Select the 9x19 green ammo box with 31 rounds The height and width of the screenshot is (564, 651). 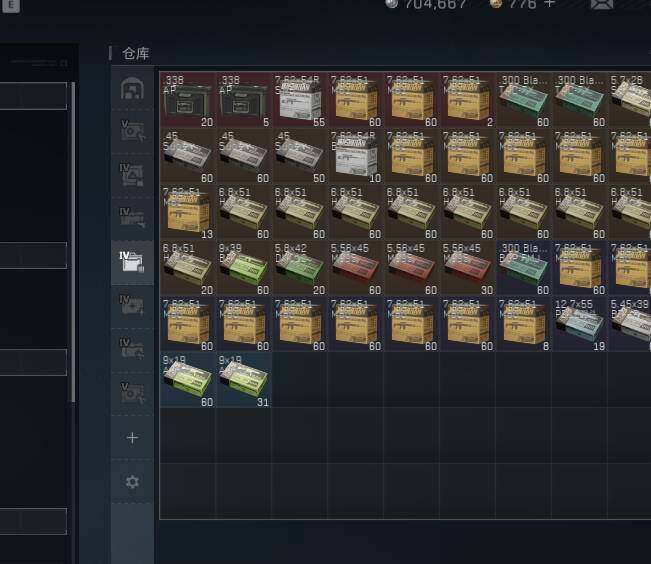pos(244,380)
